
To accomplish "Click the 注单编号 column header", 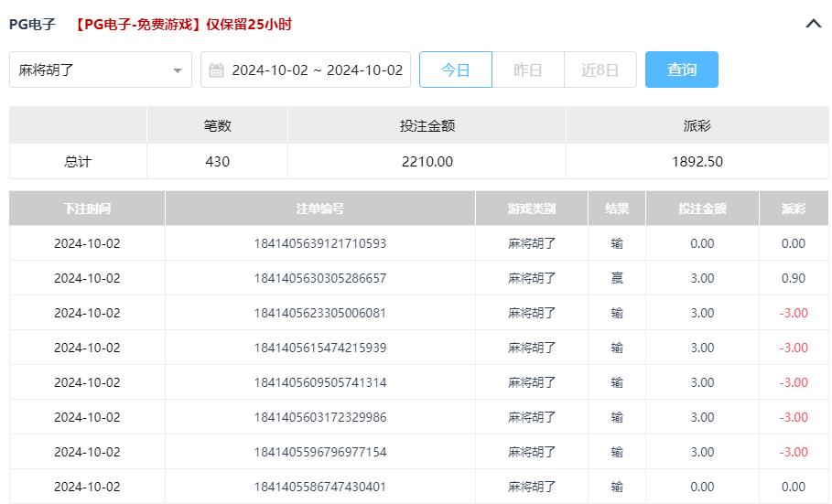I will click(x=320, y=209).
